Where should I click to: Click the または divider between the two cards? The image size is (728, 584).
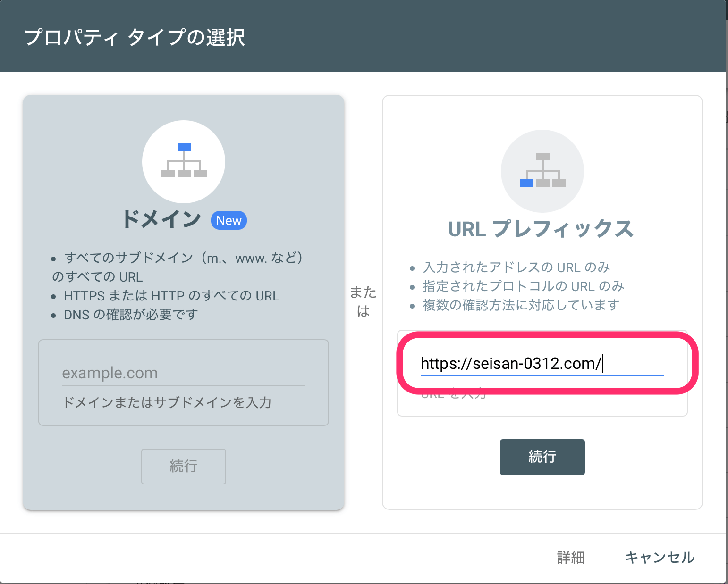pyautogui.click(x=363, y=301)
